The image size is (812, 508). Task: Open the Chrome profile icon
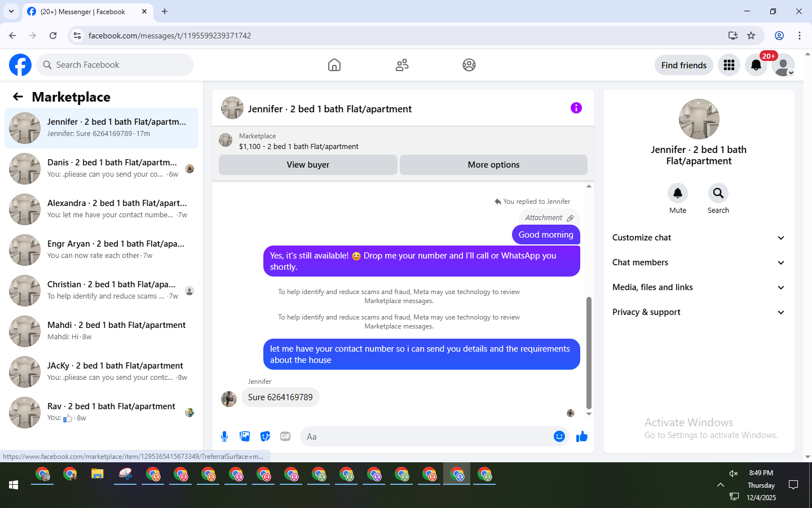coord(779,36)
